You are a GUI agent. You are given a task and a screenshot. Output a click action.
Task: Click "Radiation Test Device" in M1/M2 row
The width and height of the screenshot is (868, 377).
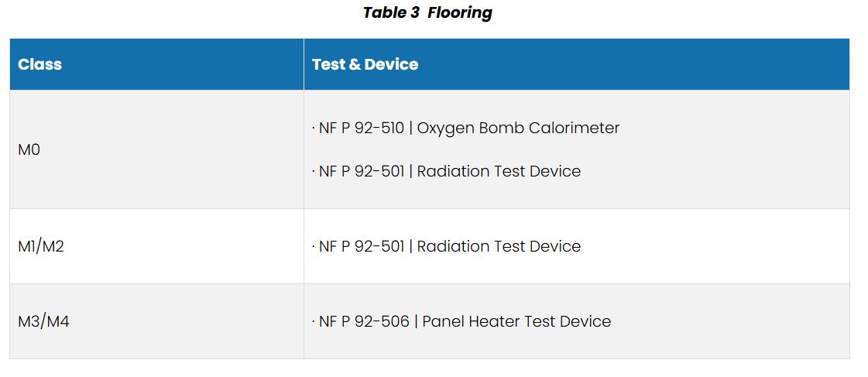(499, 246)
